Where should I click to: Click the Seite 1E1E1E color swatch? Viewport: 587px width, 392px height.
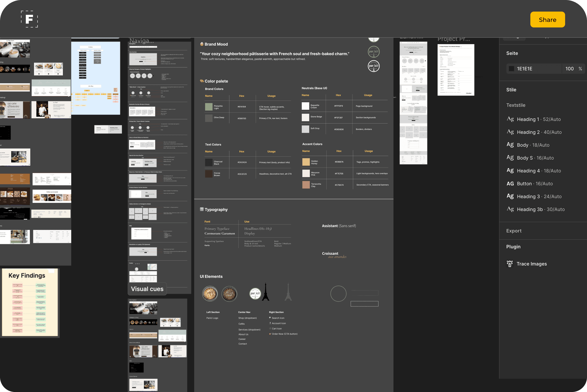click(x=511, y=69)
